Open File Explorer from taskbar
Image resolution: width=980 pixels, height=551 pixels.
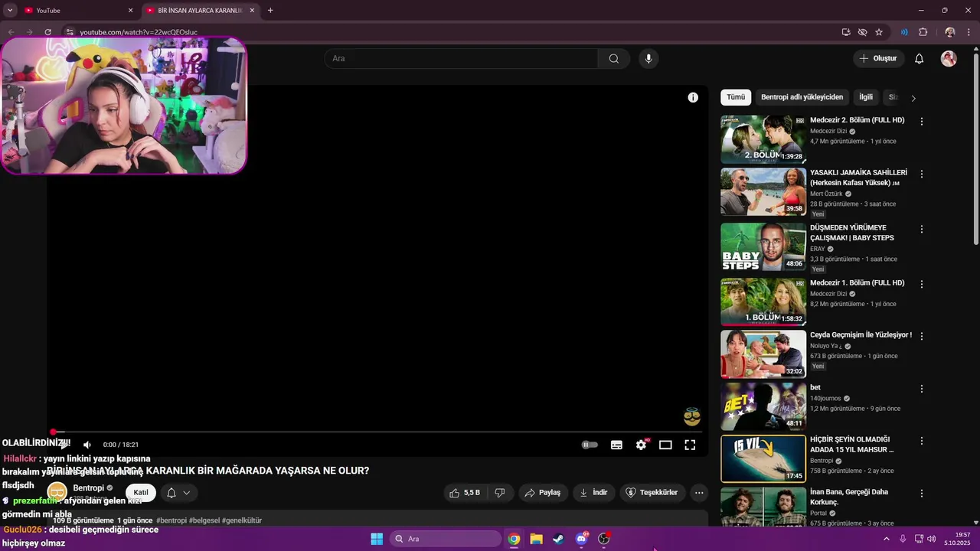click(x=536, y=539)
